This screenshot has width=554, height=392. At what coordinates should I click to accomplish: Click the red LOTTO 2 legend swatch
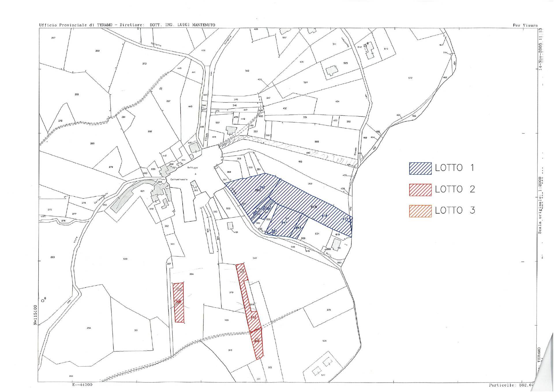(x=420, y=190)
